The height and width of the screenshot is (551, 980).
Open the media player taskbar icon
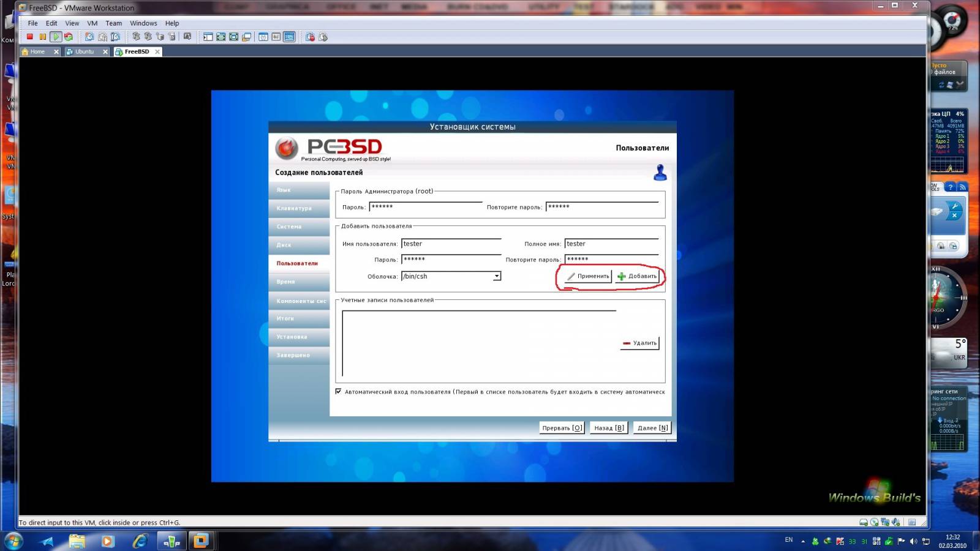point(108,541)
